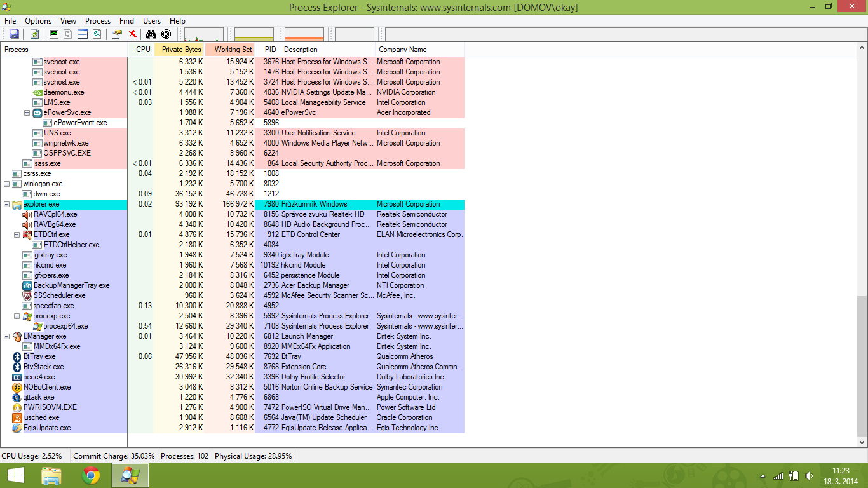Screen dimensions: 868x488
Task: Click the Refresh Now toolbar icon
Action: point(34,34)
